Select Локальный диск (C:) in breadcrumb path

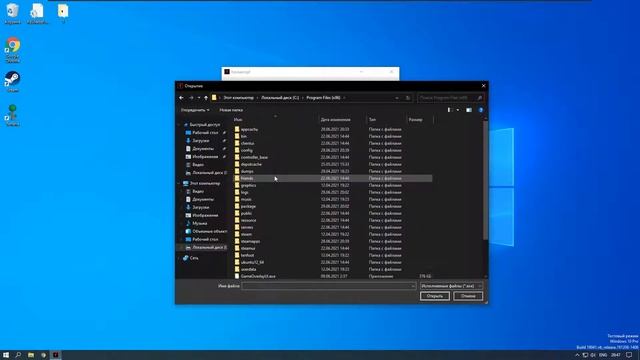pos(280,98)
